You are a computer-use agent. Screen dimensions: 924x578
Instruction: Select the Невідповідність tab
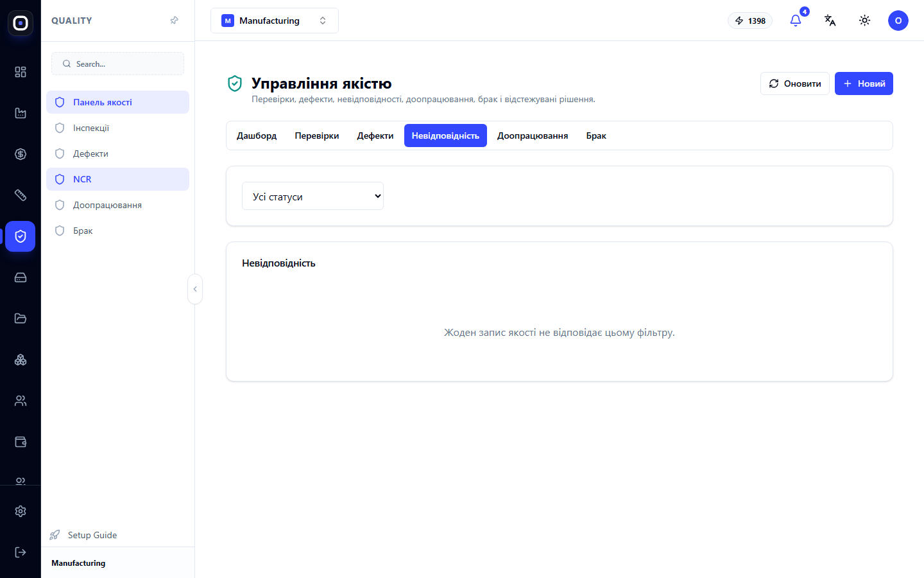click(445, 136)
